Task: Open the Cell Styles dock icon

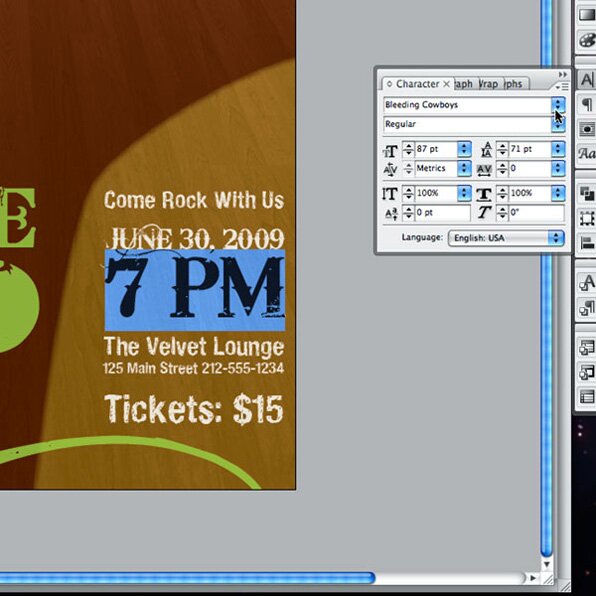Action: (x=587, y=372)
